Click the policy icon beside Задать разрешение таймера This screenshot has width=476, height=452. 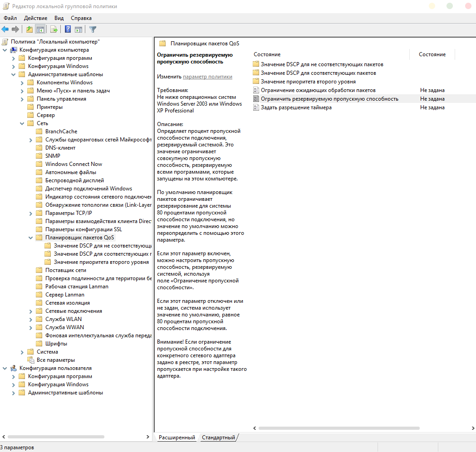pos(256,107)
